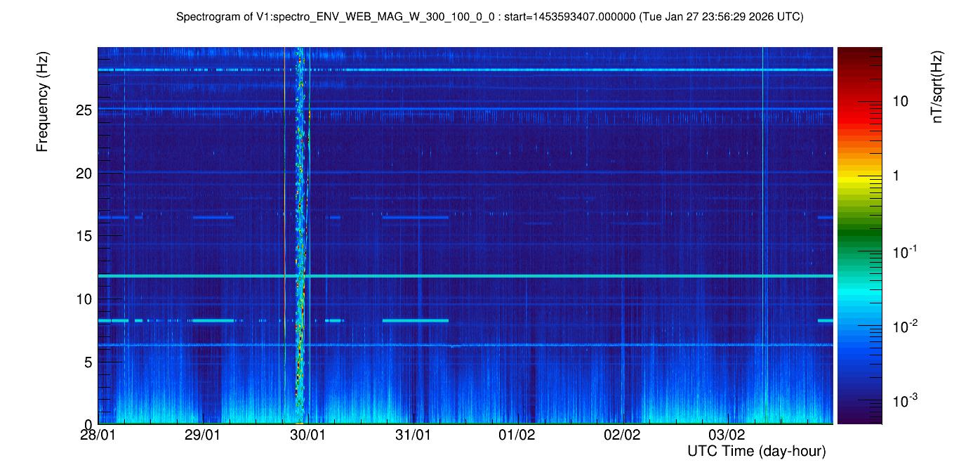Click the 5 Hz frequency tick label
The width and height of the screenshot is (980, 472).
click(88, 362)
